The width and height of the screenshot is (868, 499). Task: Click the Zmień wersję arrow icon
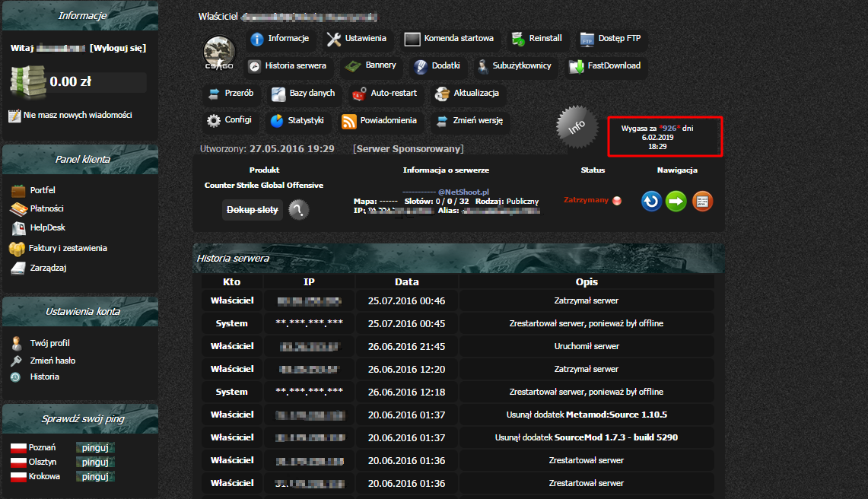click(442, 121)
